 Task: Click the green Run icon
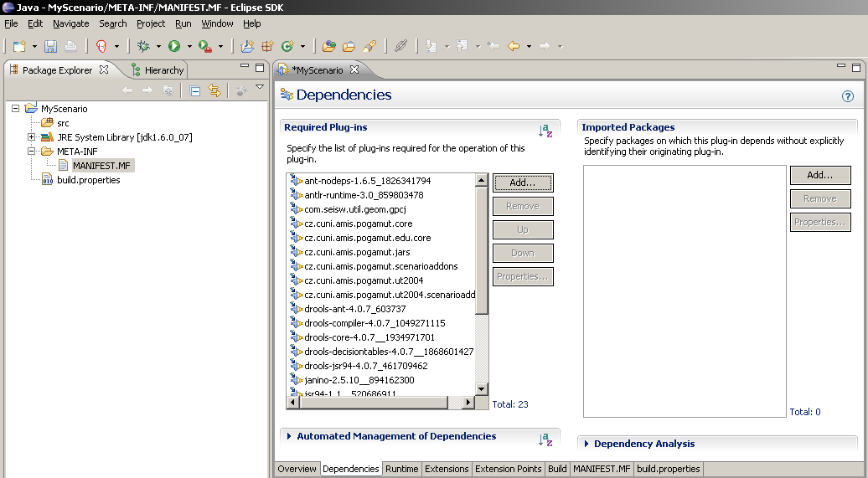click(x=174, y=47)
